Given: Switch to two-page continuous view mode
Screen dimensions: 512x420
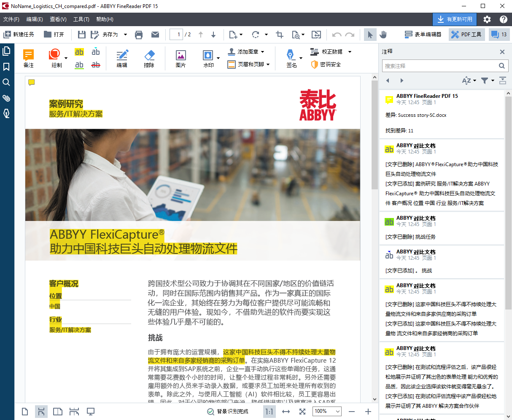Looking at the screenshot, I should point(74,412).
